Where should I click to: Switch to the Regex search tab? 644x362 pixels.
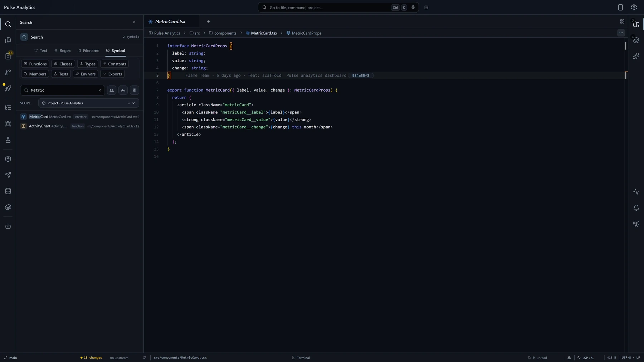pos(62,50)
